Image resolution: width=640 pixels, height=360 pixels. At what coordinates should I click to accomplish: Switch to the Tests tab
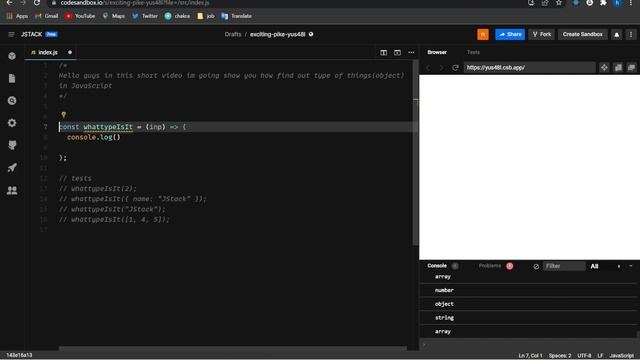(x=473, y=52)
